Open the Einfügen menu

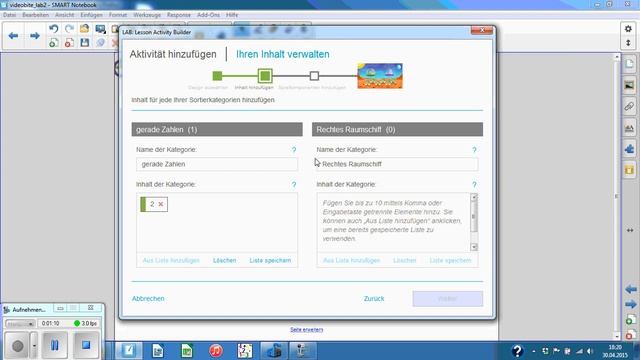pos(91,15)
